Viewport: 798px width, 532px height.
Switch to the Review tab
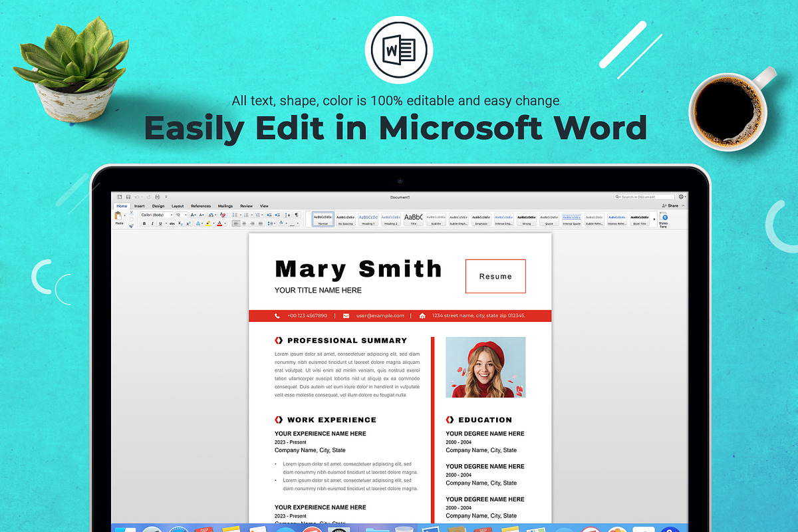pyautogui.click(x=246, y=206)
